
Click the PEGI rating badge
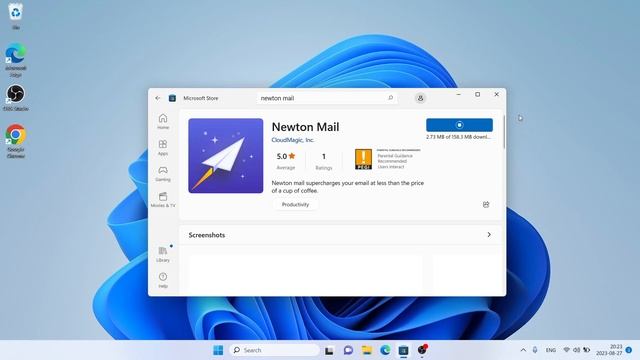363,159
